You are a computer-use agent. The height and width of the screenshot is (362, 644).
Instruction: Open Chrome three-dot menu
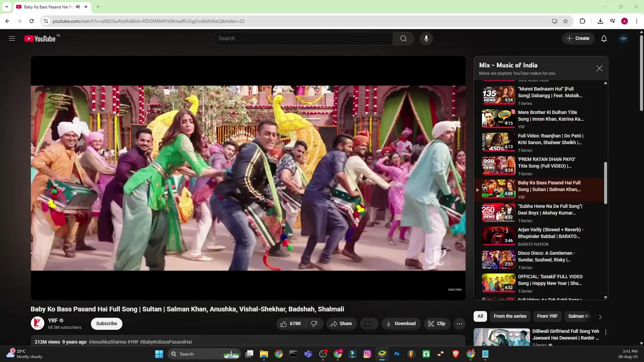click(x=637, y=21)
